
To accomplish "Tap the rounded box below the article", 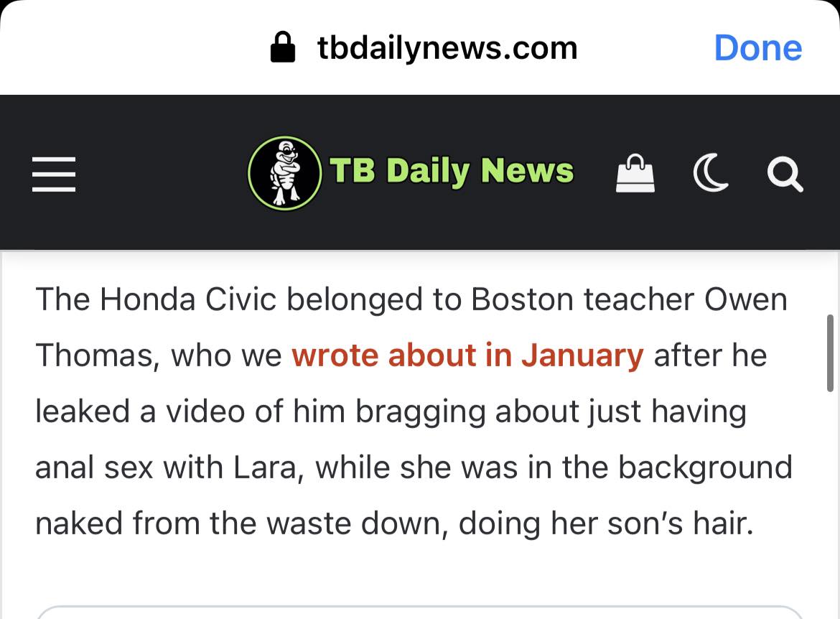I will tap(420, 612).
